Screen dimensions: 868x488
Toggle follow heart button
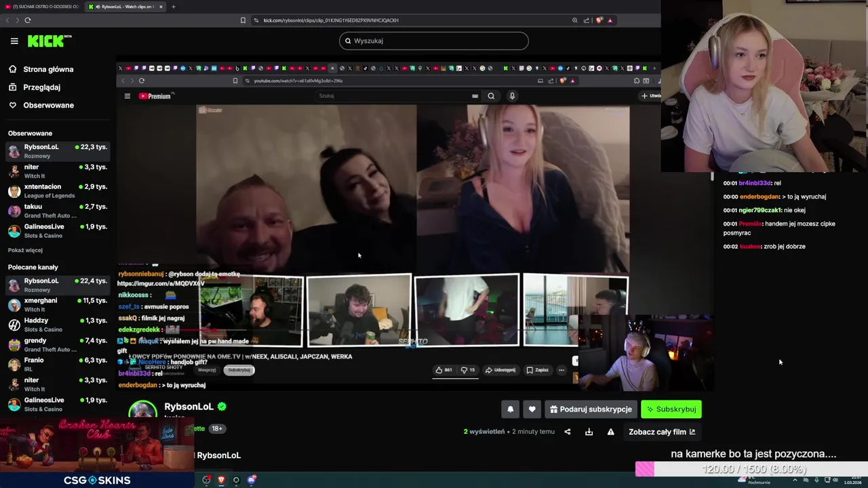click(x=532, y=409)
